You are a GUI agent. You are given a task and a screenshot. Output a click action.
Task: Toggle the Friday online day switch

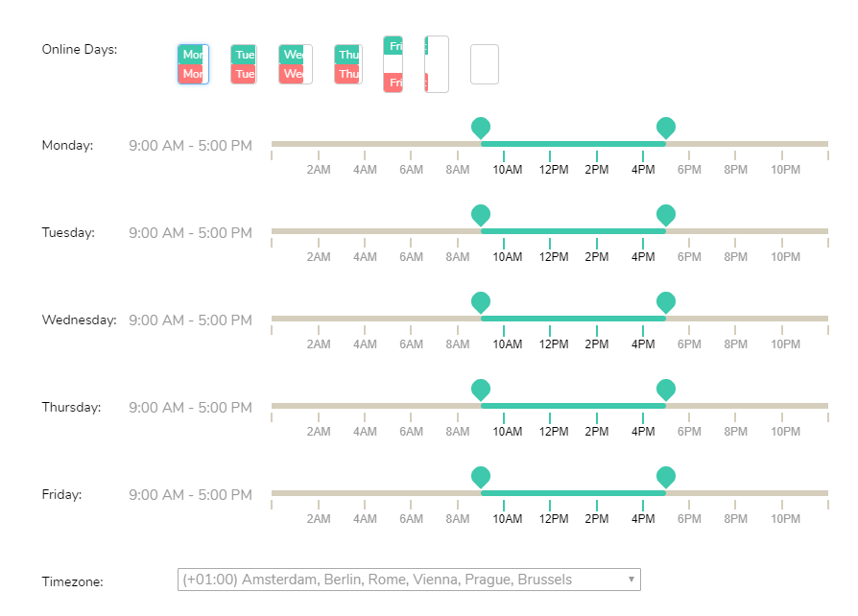point(393,64)
